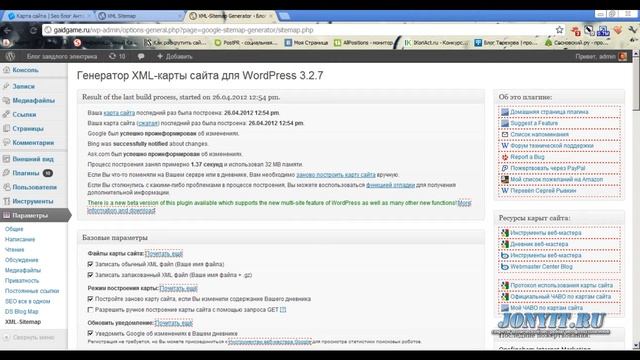Click the icon beside Suggest a Feature
The width and height of the screenshot is (640, 360).
coord(505,123)
